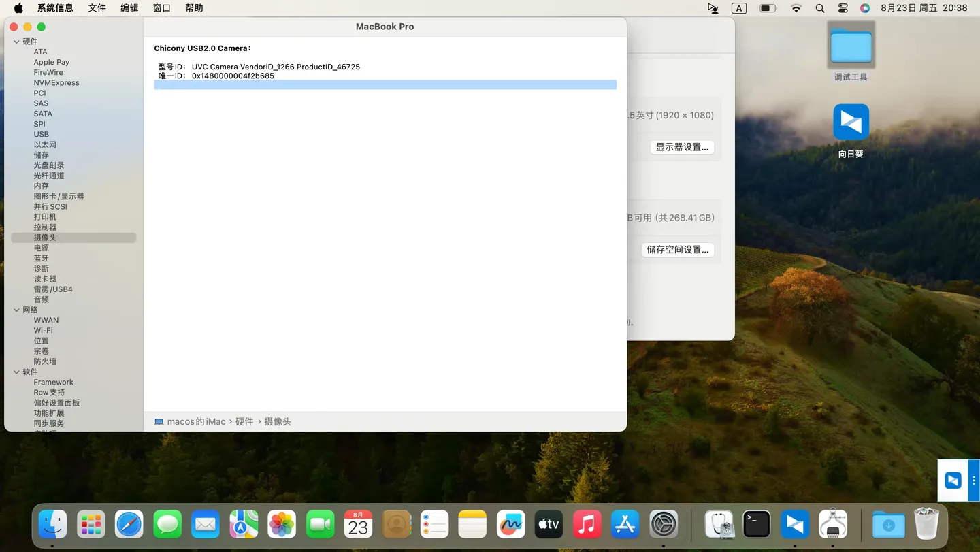Screen dimensions: 980x552
Task: Open Freeform from the dock
Action: [x=510, y=525]
